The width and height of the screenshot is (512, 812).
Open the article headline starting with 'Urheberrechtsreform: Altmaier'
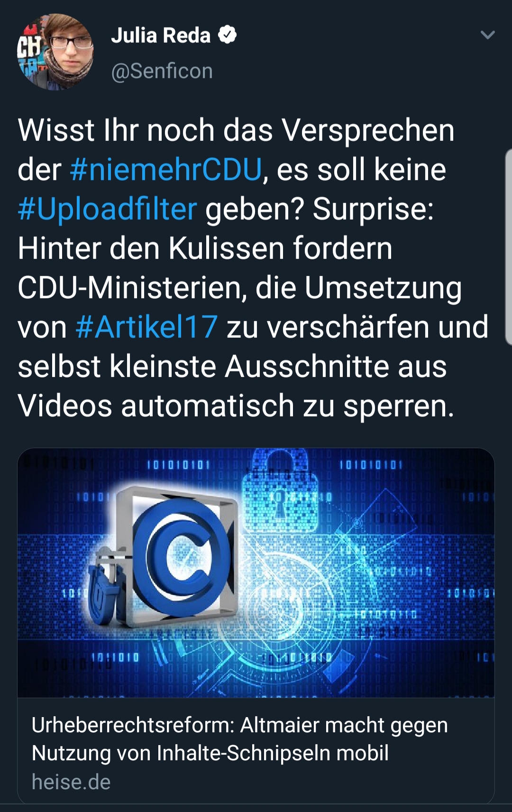point(239,739)
